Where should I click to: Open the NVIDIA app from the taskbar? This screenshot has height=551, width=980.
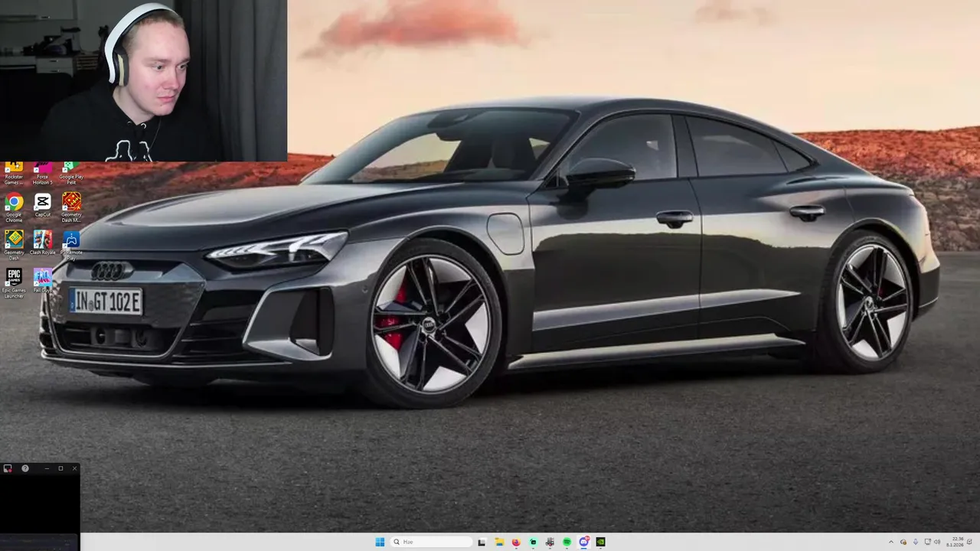[600, 542]
